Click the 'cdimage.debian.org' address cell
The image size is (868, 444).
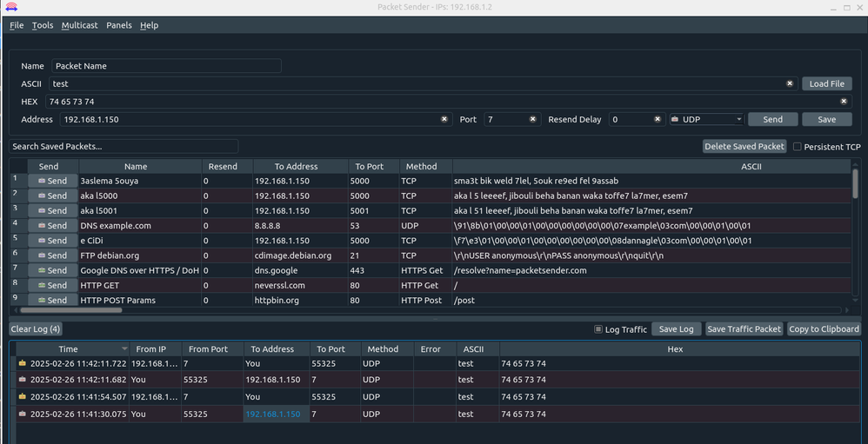pos(301,255)
